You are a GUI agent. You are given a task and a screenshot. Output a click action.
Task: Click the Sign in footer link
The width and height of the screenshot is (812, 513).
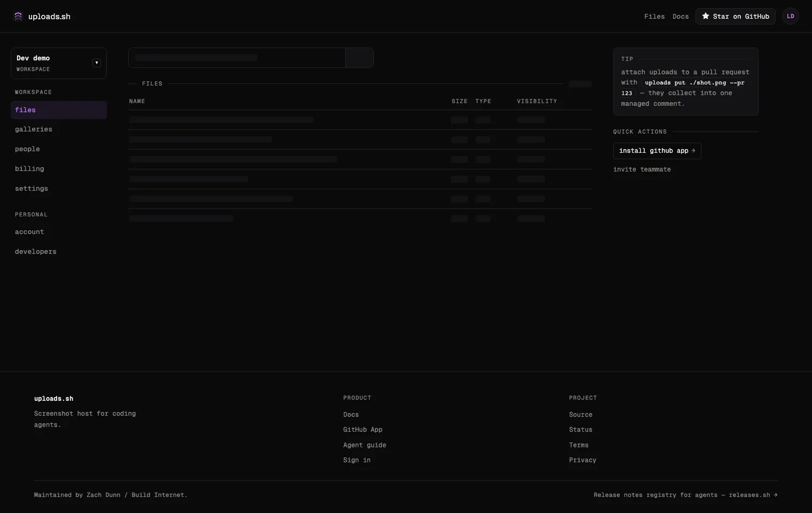coord(357,460)
